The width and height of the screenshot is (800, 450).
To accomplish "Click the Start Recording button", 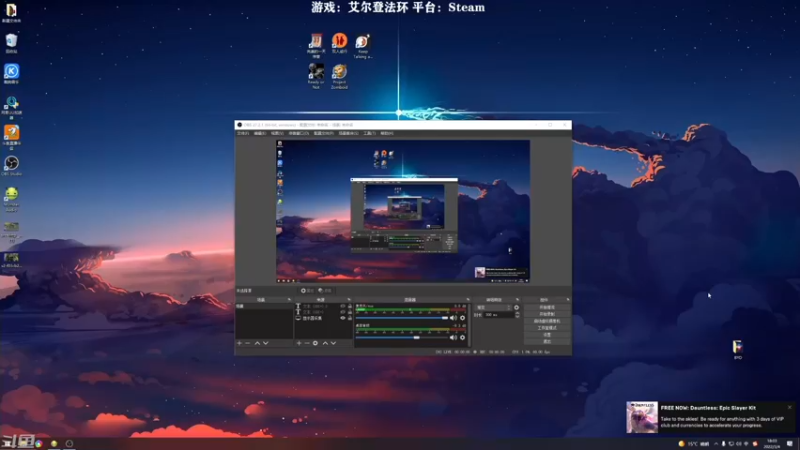I will pyautogui.click(x=547, y=314).
